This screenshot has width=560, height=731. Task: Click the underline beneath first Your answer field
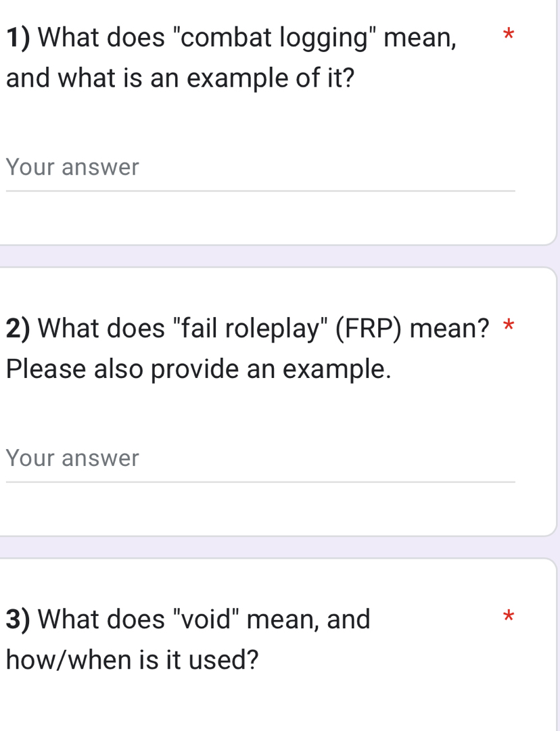(260, 191)
